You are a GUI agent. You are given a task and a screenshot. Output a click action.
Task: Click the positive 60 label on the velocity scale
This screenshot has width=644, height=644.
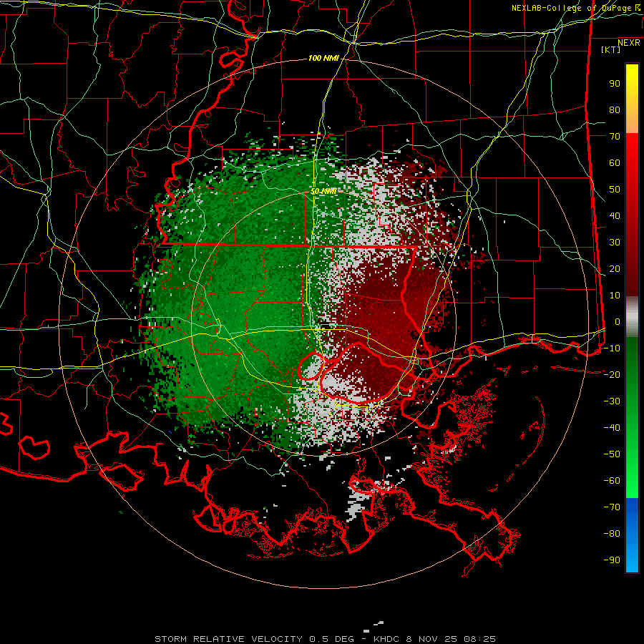coord(615,163)
